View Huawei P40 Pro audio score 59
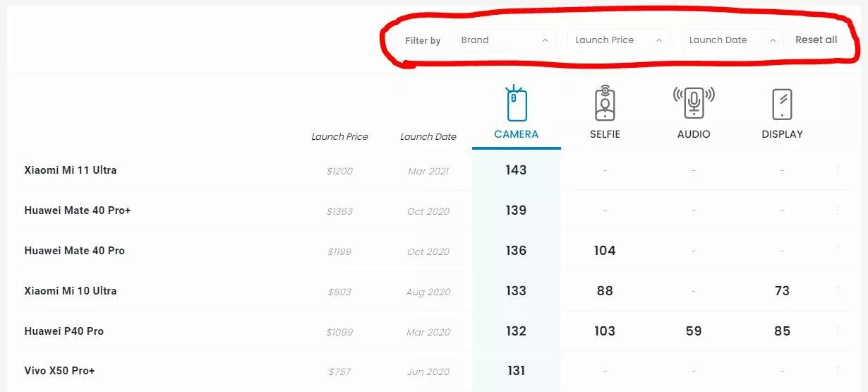 (694, 331)
